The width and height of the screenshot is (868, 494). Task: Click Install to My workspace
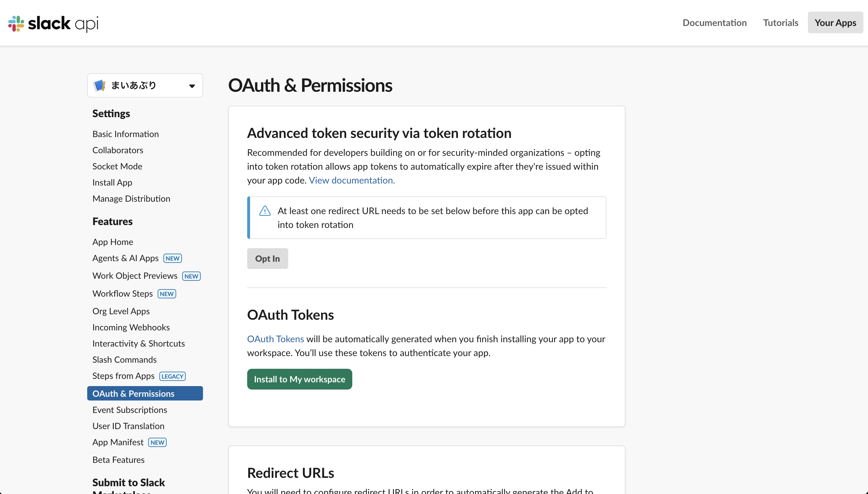tap(299, 379)
